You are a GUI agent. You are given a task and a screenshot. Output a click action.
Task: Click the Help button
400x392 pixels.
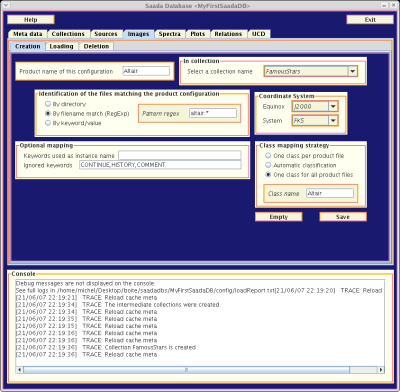31,20
